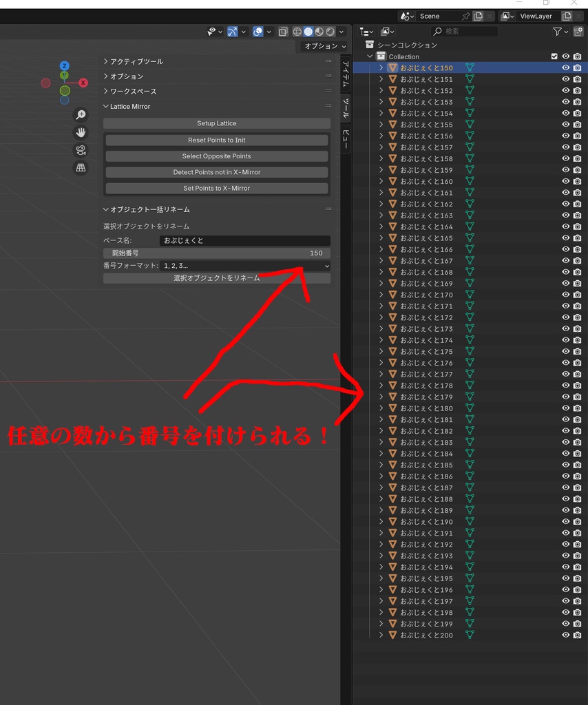Image resolution: width=588 pixels, height=705 pixels.
Task: Open the 番号フォーマット dropdown
Action: coord(244,265)
